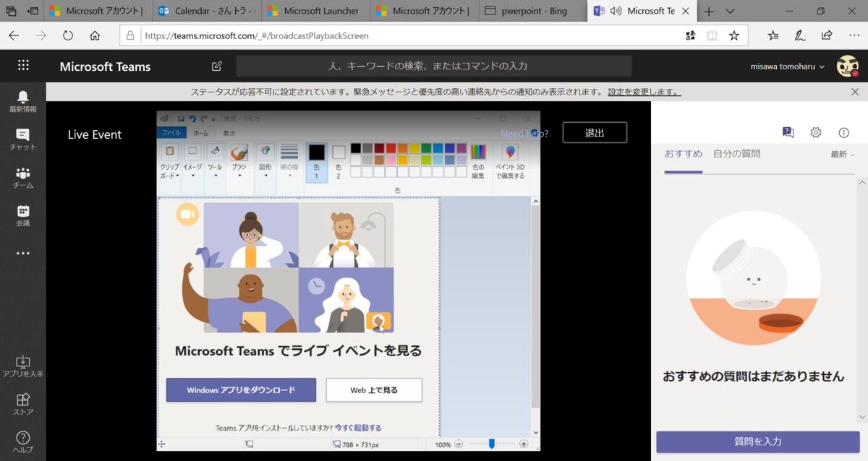
Task: Click the Need help? link
Action: 524,133
